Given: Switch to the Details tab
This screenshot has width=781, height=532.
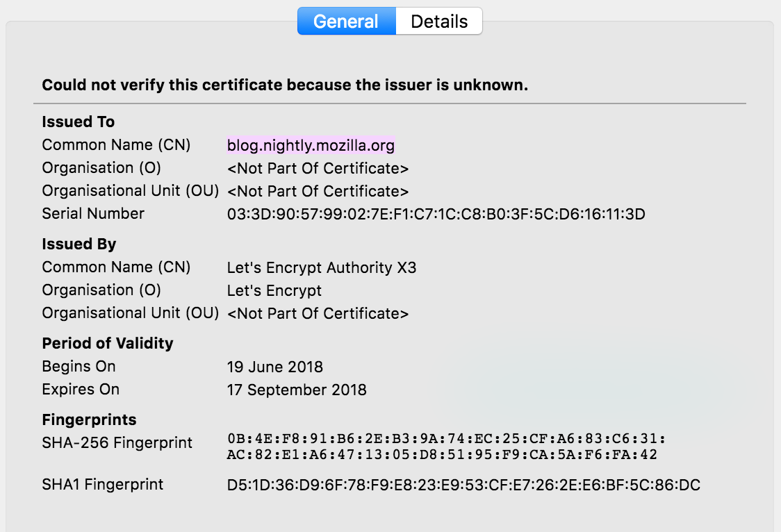Looking at the screenshot, I should (439, 22).
